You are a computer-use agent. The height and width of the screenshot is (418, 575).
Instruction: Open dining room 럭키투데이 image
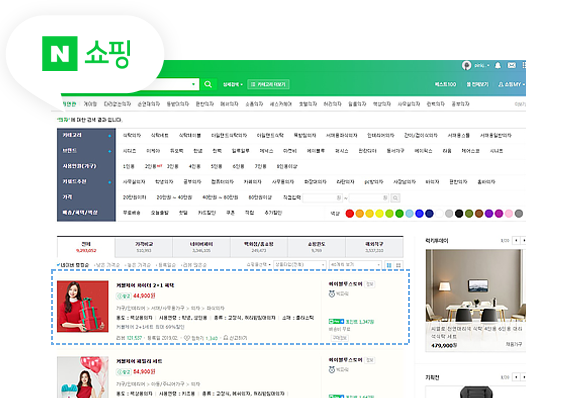[475, 286]
